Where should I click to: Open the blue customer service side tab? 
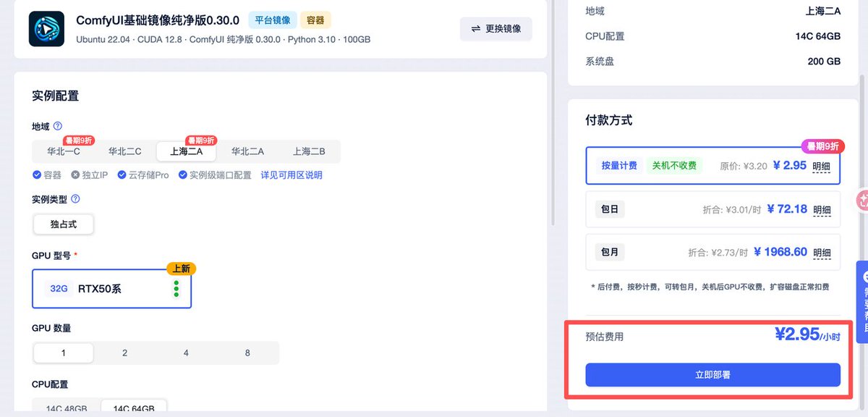pyautogui.click(x=862, y=302)
